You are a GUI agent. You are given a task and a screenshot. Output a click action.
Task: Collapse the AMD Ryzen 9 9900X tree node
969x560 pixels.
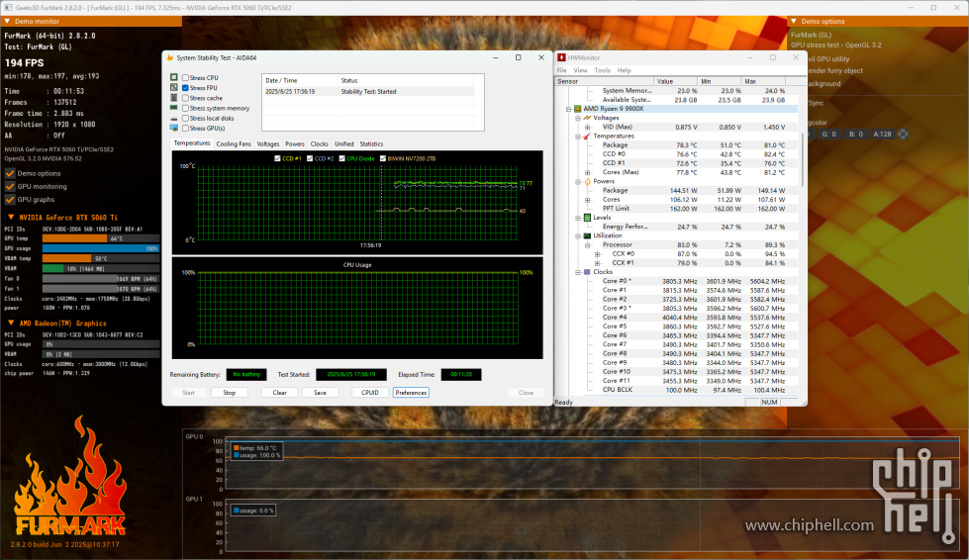568,109
